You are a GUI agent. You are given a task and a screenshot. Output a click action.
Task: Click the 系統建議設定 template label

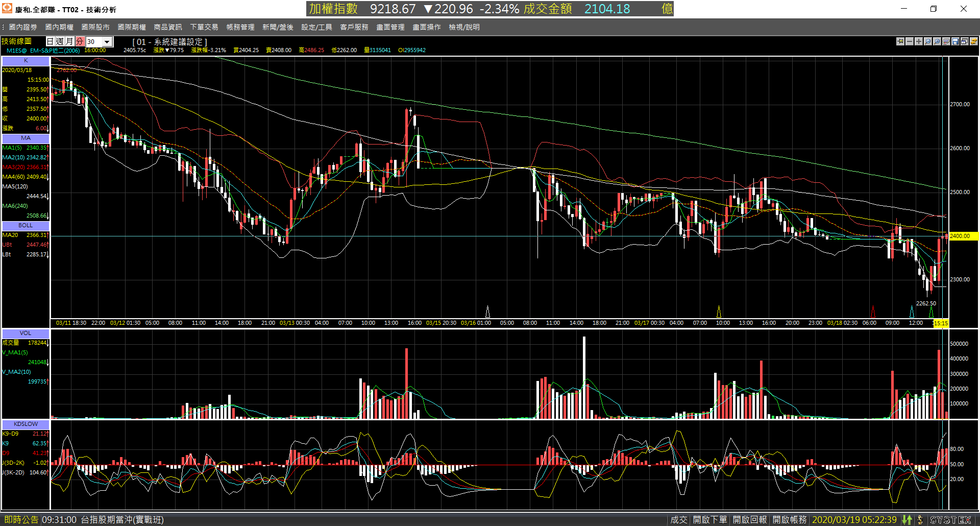coord(169,42)
